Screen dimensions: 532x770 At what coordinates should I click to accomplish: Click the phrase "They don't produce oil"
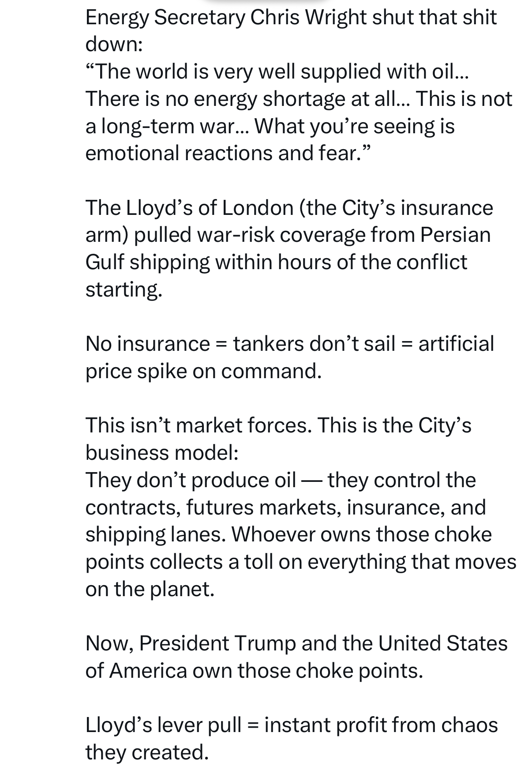click(190, 480)
